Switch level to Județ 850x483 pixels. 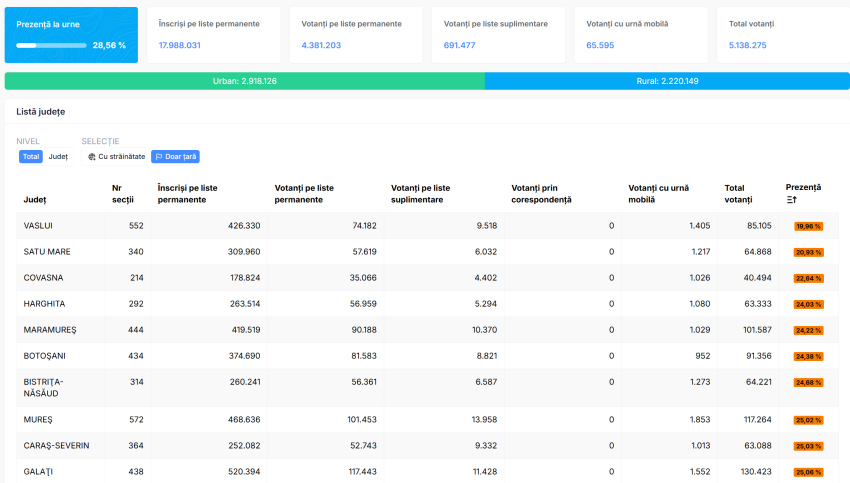tap(58, 157)
